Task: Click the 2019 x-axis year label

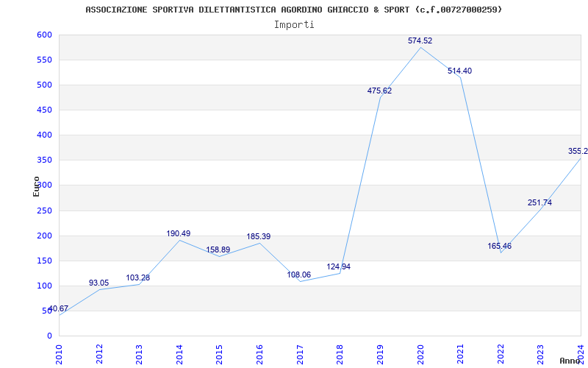Action: (380, 354)
